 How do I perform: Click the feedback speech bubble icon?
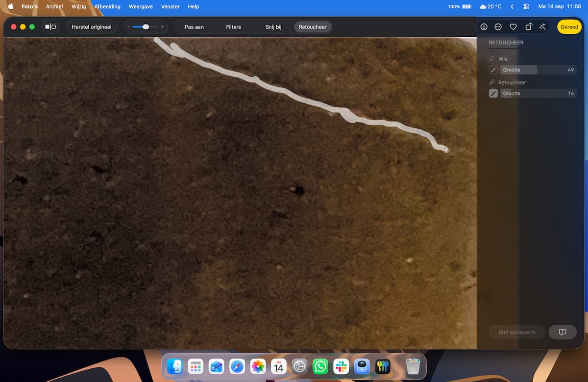point(563,332)
